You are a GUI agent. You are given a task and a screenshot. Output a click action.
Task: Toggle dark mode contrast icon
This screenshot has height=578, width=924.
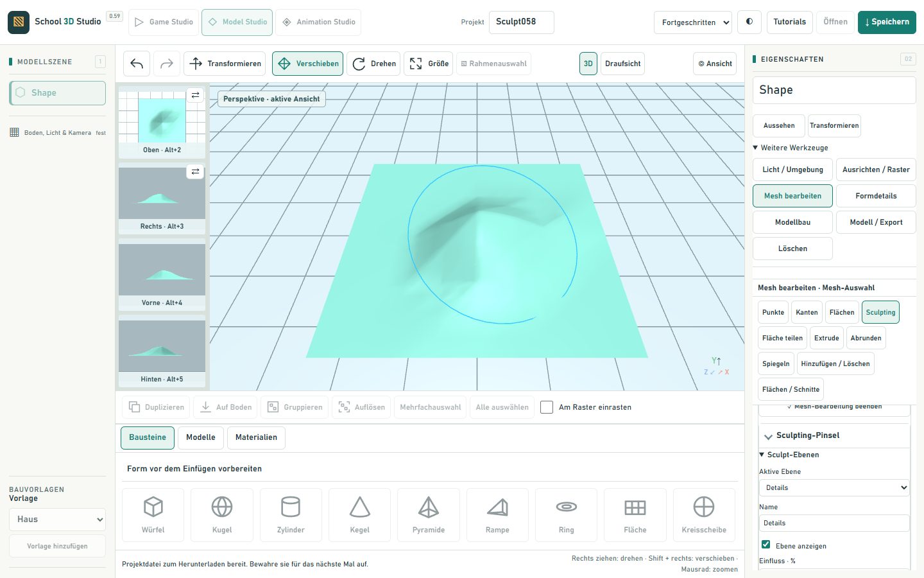click(x=749, y=22)
